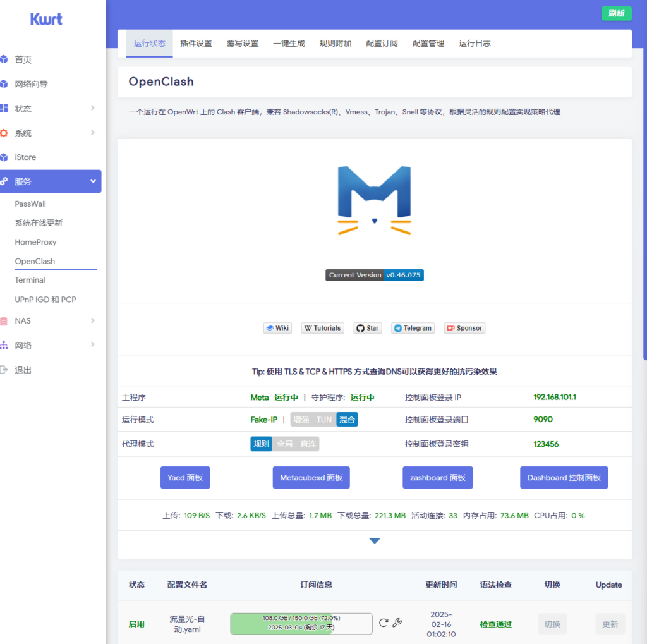Screen dimensions: 647x644
Task: Click the control panel port 9090
Action: point(543,420)
